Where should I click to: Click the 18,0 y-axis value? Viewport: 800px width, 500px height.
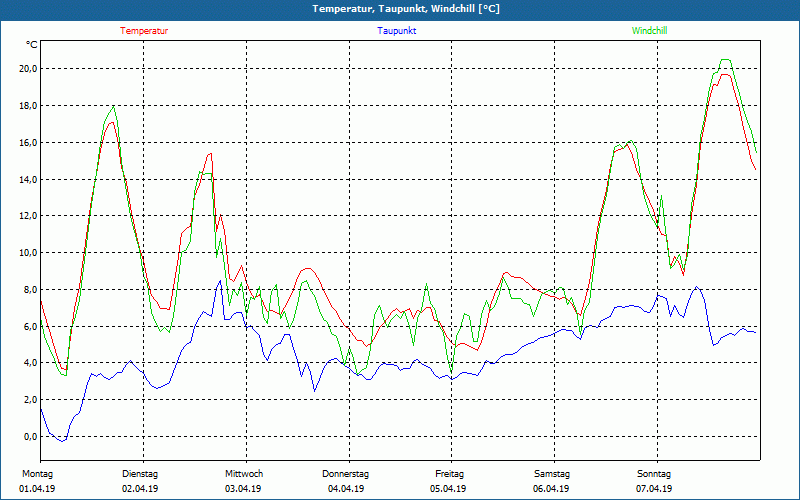click(x=28, y=106)
